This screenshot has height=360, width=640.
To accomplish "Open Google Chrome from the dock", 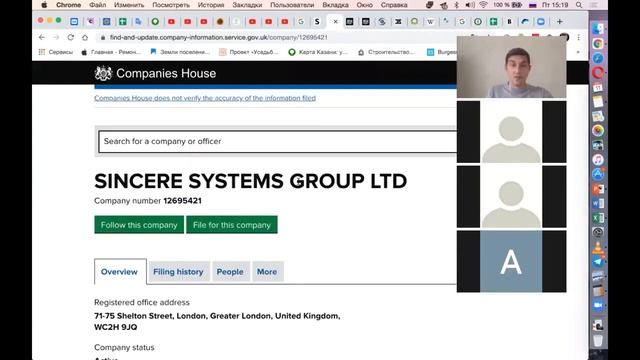I will [598, 44].
